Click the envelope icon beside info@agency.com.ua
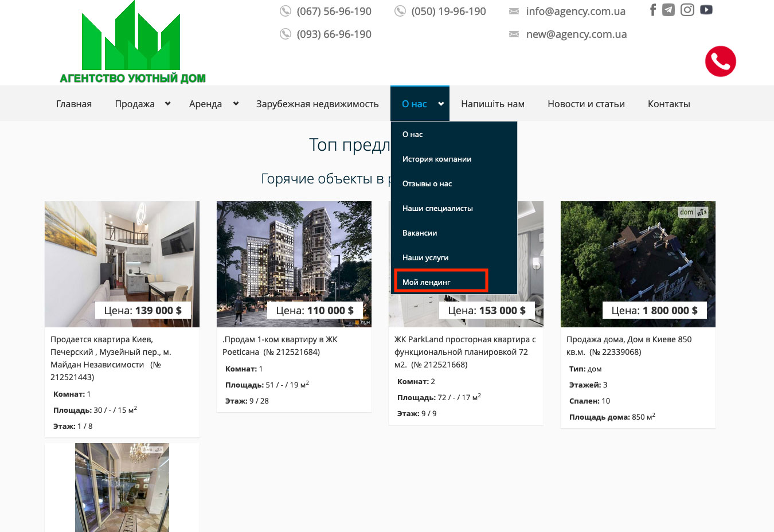Viewport: 774px width, 532px height. 514,11
